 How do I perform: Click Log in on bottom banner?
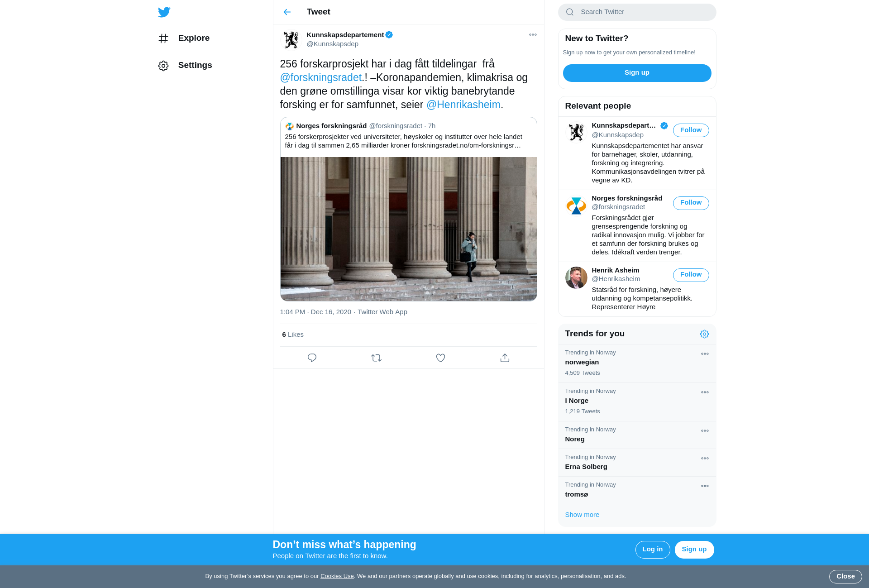(652, 550)
